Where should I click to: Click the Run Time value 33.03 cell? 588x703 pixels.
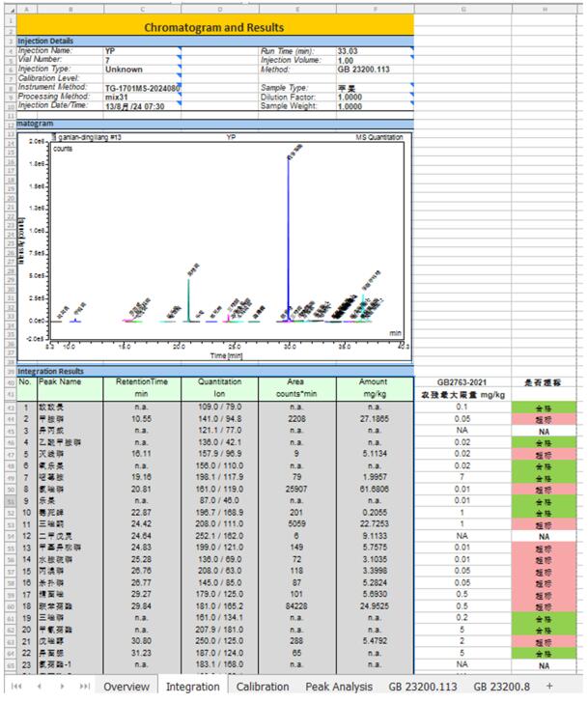click(x=373, y=50)
